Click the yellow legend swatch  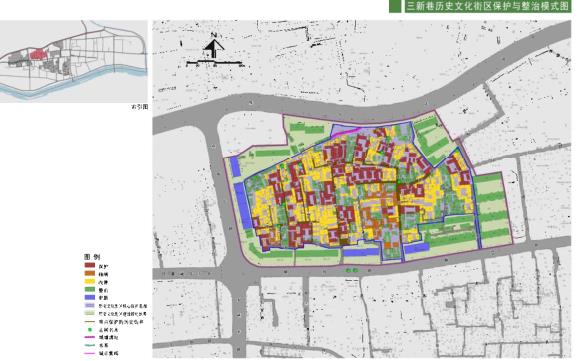point(90,281)
